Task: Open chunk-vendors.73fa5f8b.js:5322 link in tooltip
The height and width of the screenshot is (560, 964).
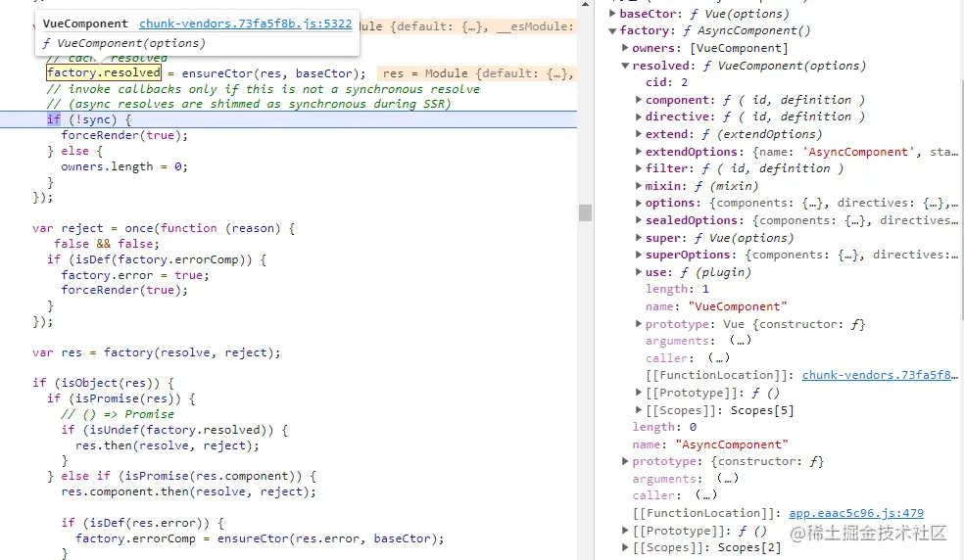Action: click(245, 23)
